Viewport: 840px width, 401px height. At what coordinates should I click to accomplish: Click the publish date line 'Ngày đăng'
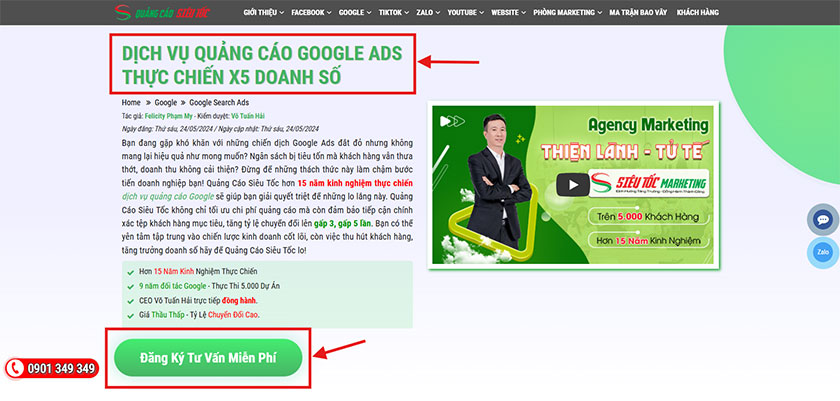click(220, 128)
